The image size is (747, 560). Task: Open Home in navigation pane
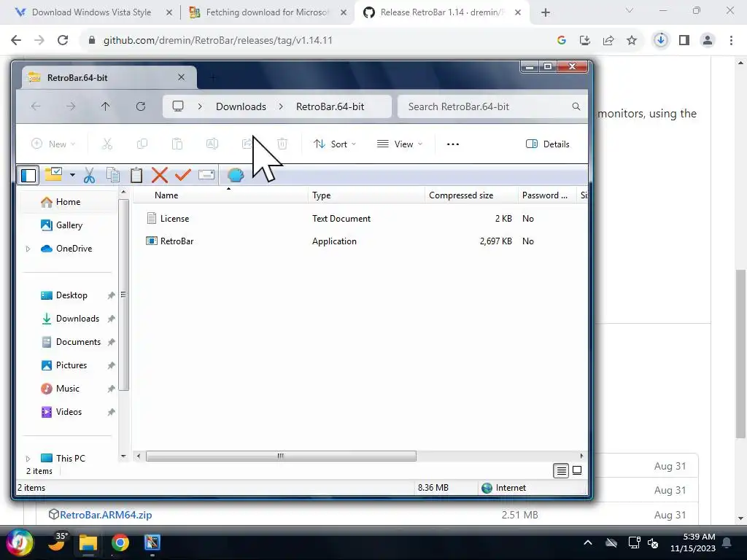pos(68,202)
